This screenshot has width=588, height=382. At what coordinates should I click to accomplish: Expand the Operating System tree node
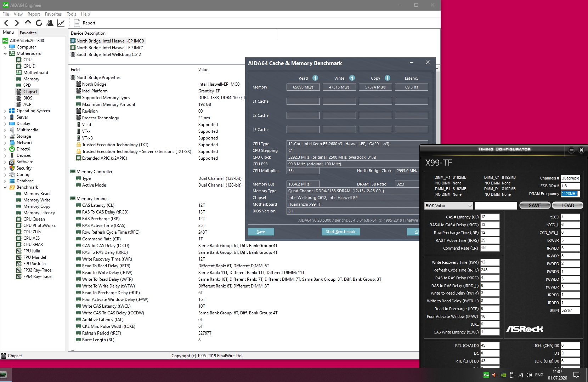(x=5, y=111)
